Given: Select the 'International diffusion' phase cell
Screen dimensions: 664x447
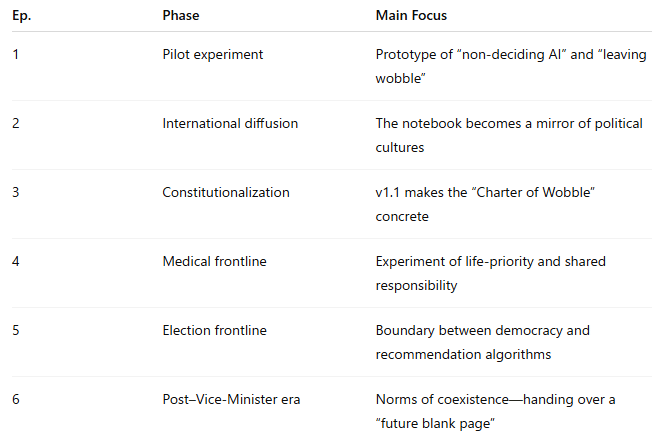Looking at the screenshot, I should point(230,124).
